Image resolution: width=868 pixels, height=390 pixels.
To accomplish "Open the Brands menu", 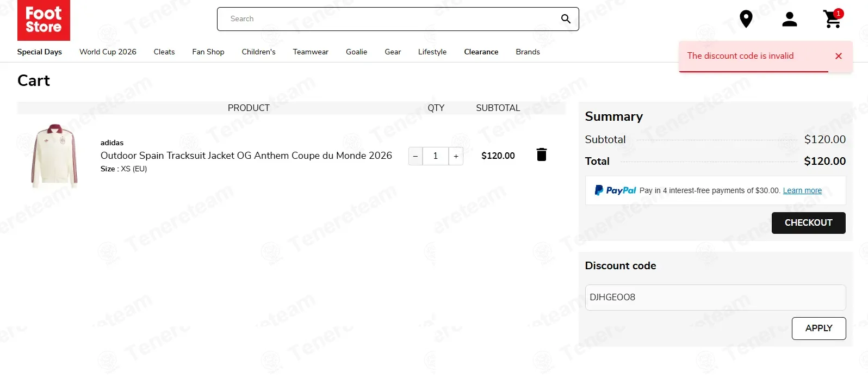I will pyautogui.click(x=528, y=52).
